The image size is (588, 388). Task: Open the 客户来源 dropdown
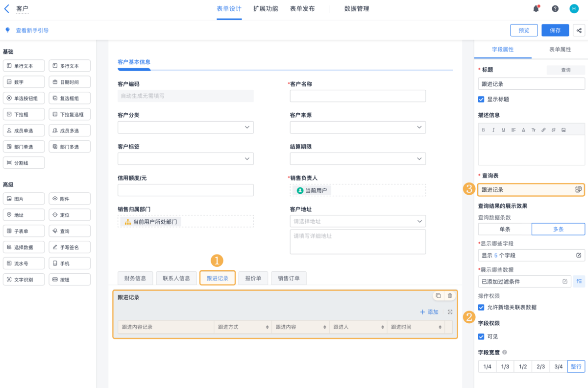click(358, 128)
